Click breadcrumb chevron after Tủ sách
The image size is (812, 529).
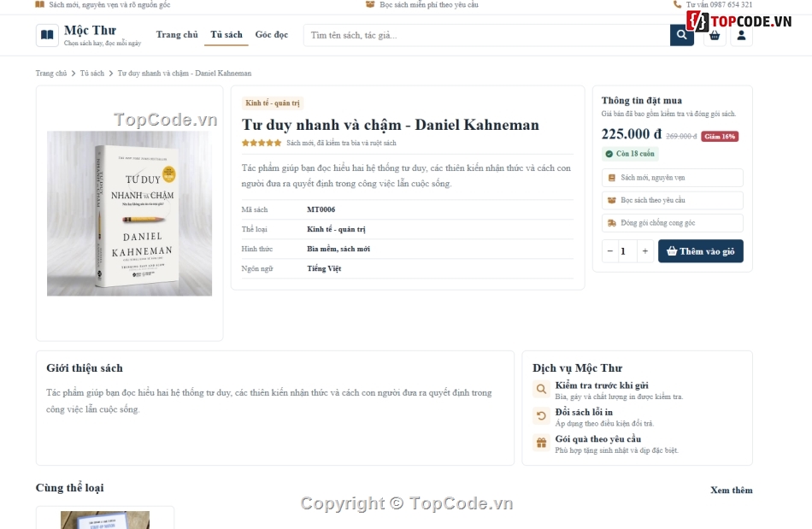click(x=111, y=73)
